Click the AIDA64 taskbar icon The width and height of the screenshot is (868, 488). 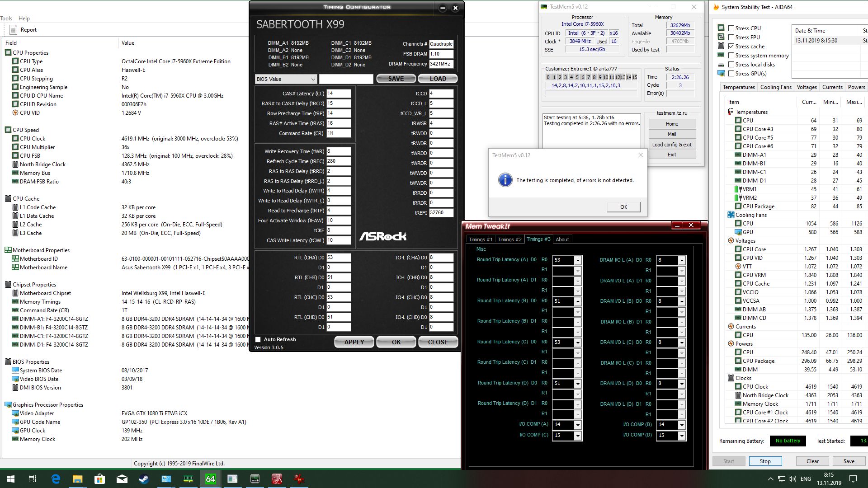click(211, 479)
